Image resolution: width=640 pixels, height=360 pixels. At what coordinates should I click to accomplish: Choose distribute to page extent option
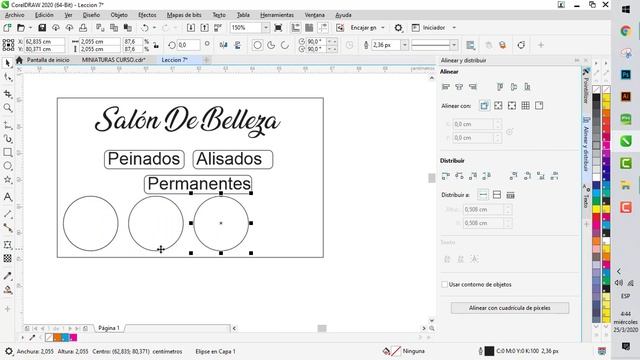(497, 195)
